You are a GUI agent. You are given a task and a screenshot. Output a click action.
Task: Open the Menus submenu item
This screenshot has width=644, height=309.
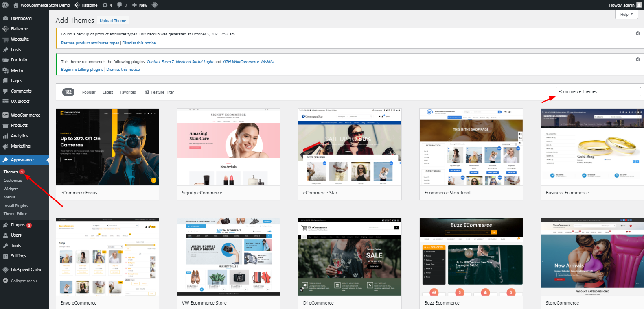point(9,197)
